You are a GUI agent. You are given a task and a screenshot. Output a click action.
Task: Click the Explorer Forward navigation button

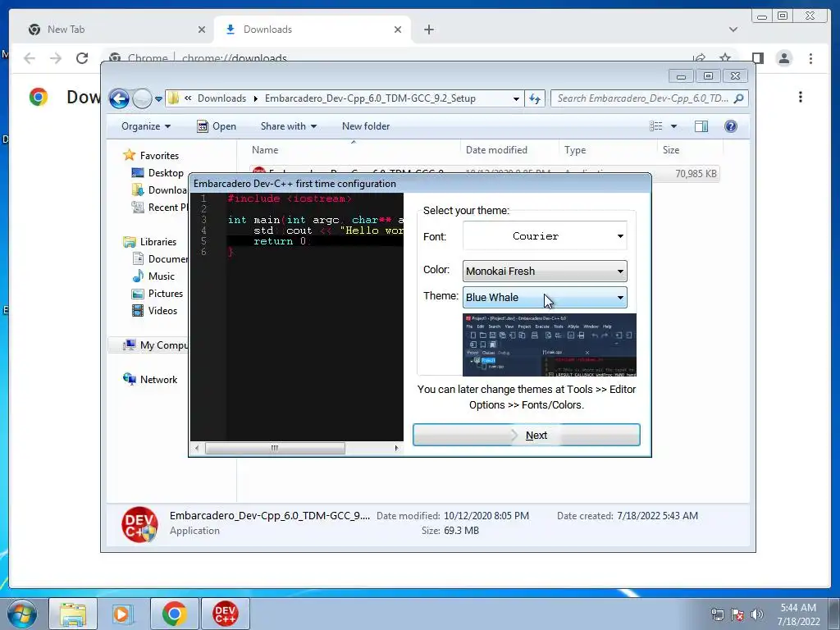click(142, 98)
